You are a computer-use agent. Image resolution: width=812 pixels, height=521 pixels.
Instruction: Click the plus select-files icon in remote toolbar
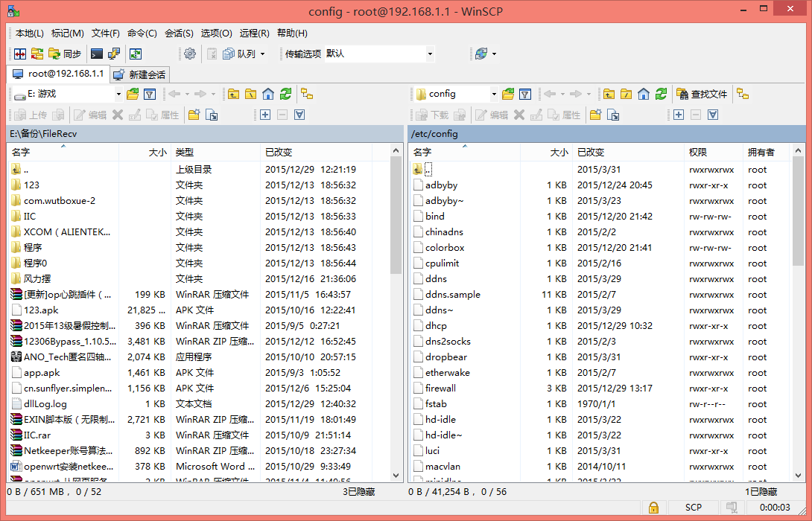pos(679,115)
